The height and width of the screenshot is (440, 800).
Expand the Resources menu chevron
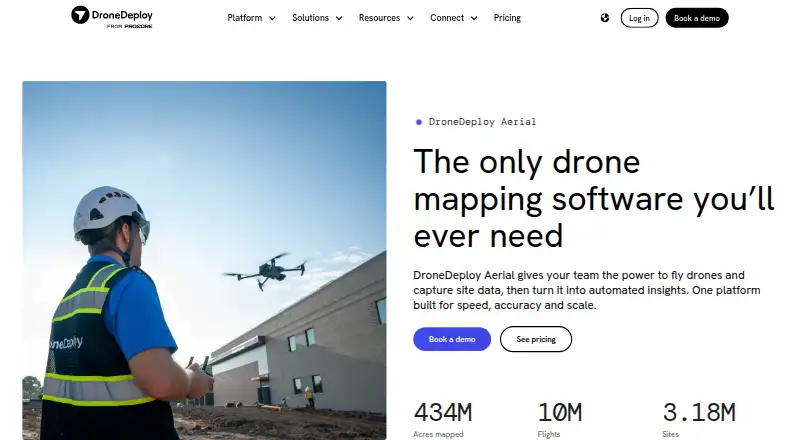tap(410, 18)
